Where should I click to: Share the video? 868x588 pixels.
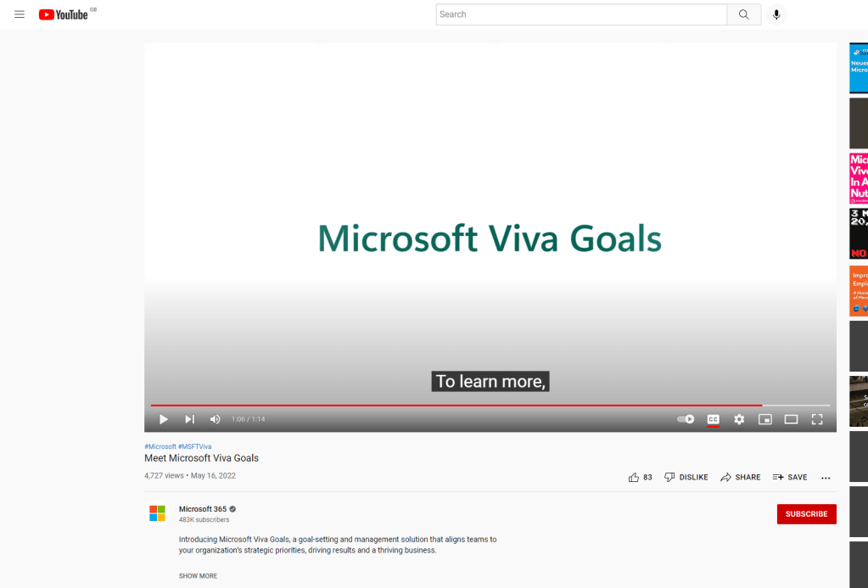(x=741, y=478)
